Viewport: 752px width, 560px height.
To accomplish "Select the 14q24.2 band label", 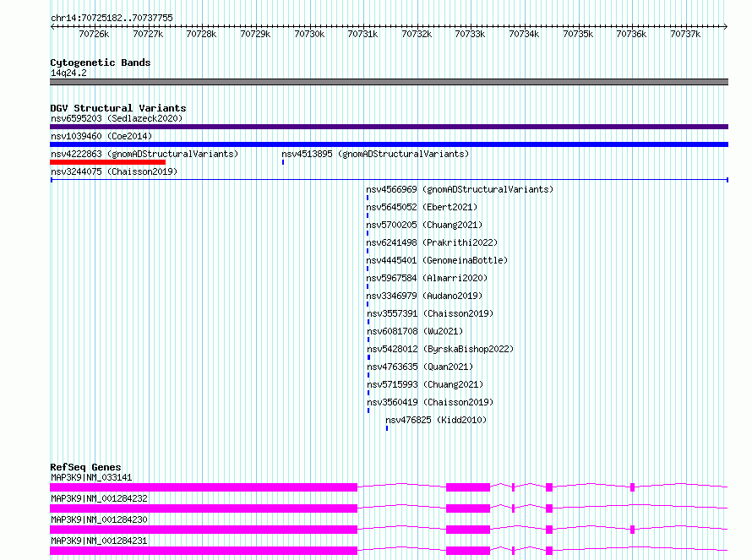I will pos(68,73).
